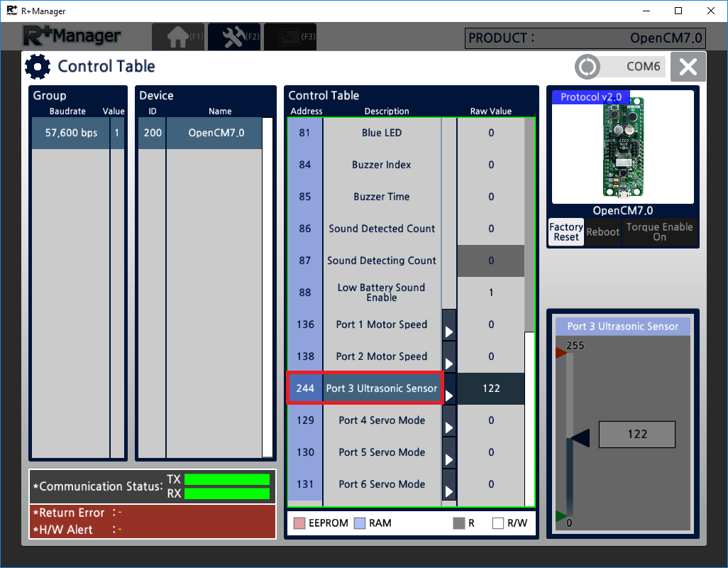
Task: Toggle Torque Enable On
Action: 659,231
